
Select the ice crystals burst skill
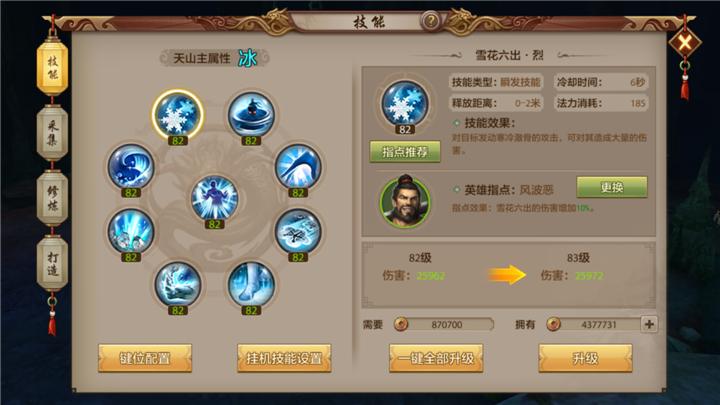[x=131, y=231]
